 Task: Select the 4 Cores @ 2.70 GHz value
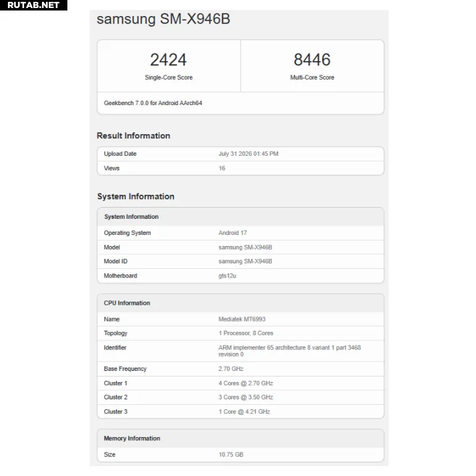[x=245, y=383]
